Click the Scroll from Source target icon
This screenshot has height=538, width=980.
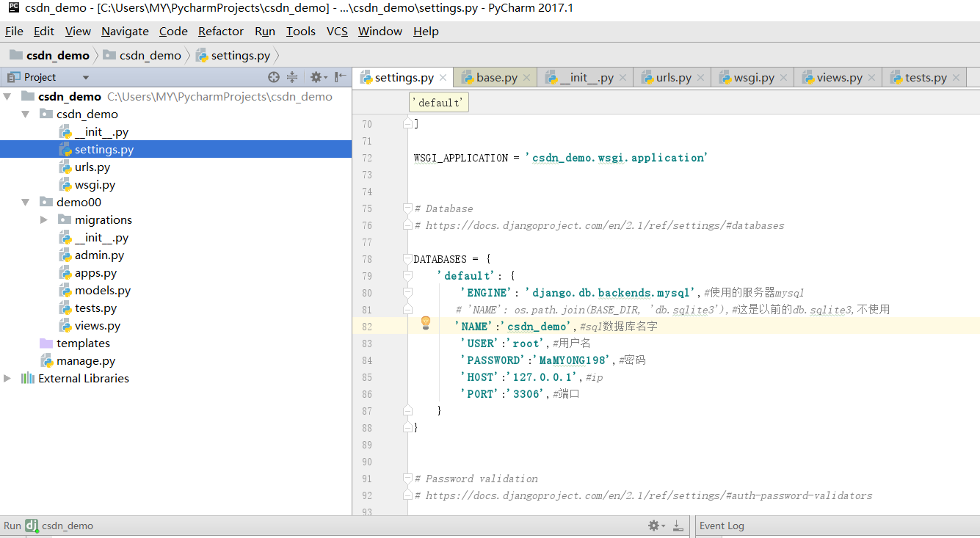[x=274, y=77]
